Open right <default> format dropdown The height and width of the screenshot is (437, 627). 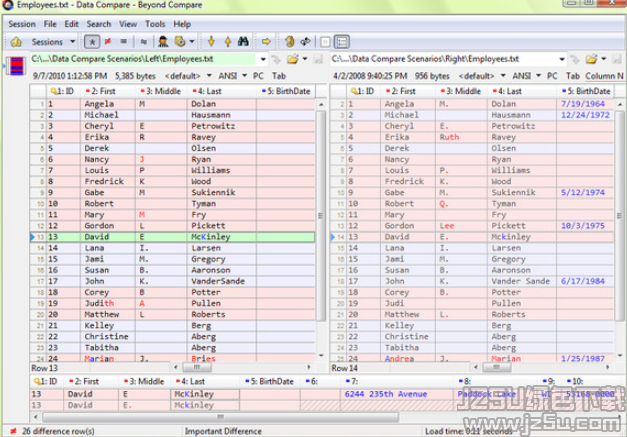pyautogui.click(x=482, y=76)
